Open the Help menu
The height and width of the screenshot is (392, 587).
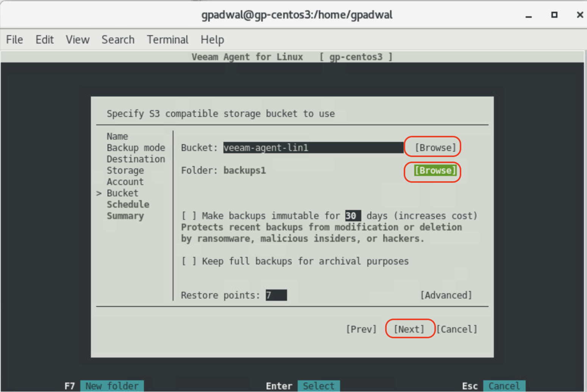(212, 40)
